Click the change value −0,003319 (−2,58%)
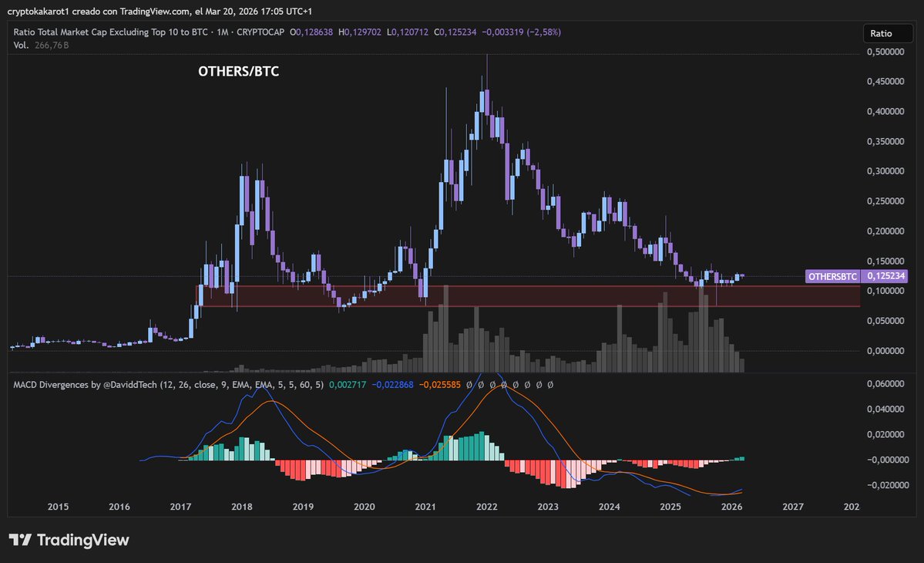Viewport: 924px width, 563px height. point(522,32)
